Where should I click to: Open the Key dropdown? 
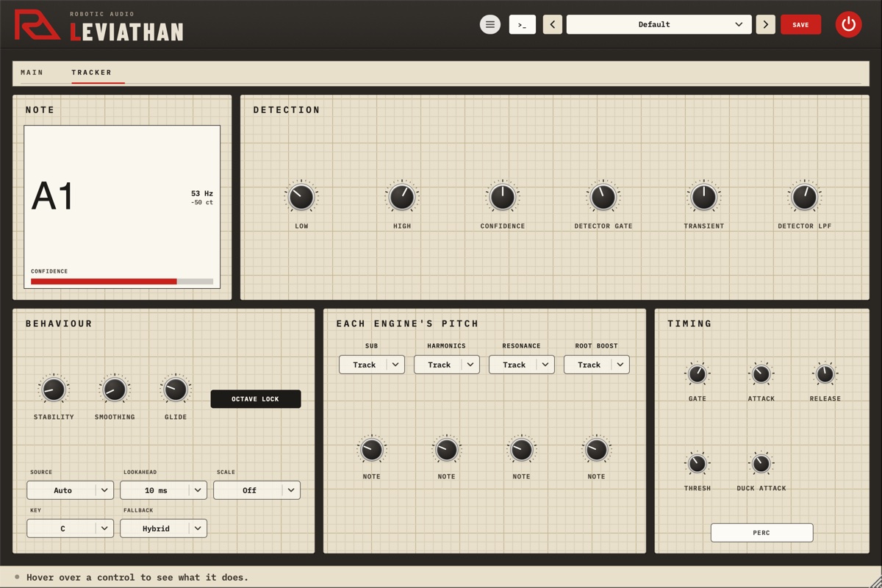71,528
